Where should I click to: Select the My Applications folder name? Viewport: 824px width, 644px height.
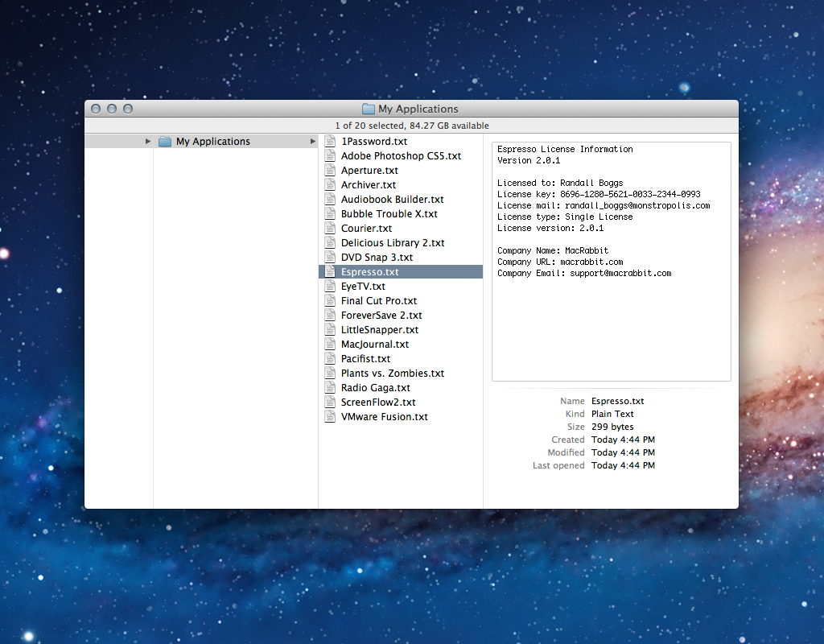pos(212,142)
